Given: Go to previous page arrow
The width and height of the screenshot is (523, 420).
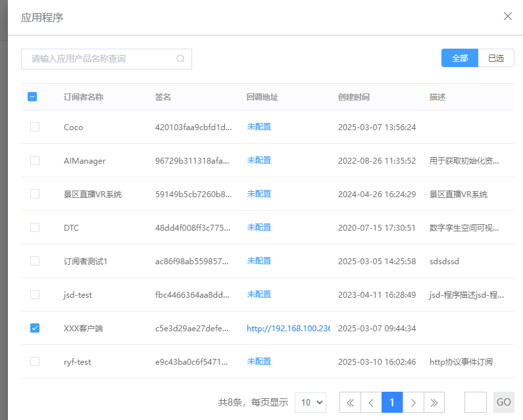Looking at the screenshot, I should pyautogui.click(x=371, y=402).
